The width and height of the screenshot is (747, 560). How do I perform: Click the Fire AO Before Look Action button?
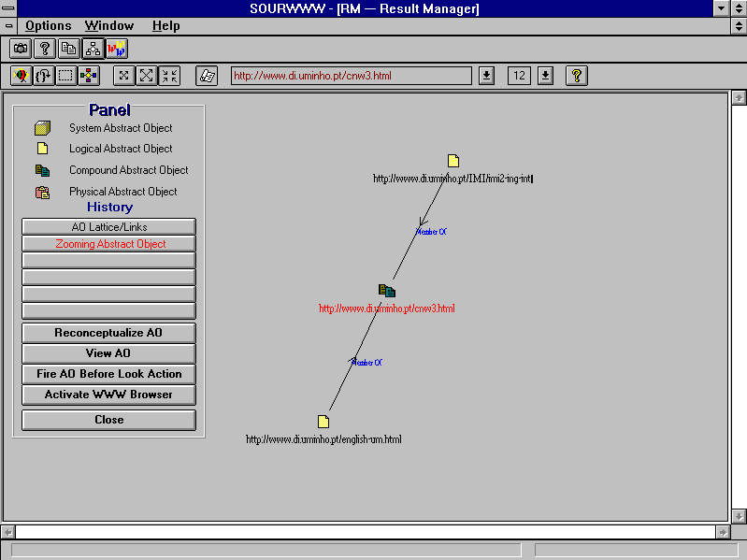pos(108,374)
